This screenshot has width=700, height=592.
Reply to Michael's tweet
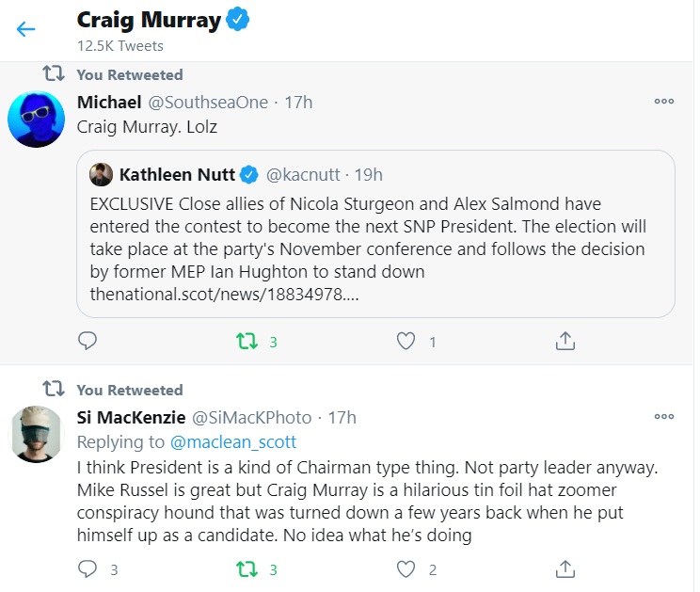tap(87, 341)
